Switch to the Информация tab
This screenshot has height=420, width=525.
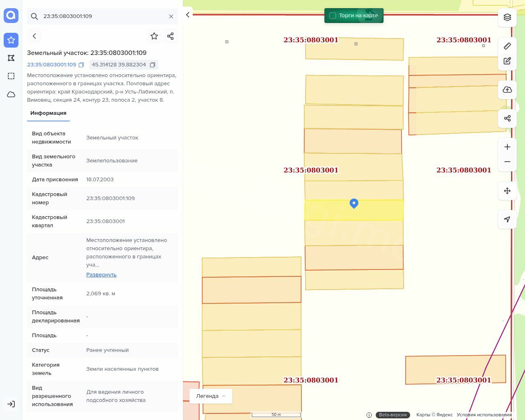click(48, 113)
